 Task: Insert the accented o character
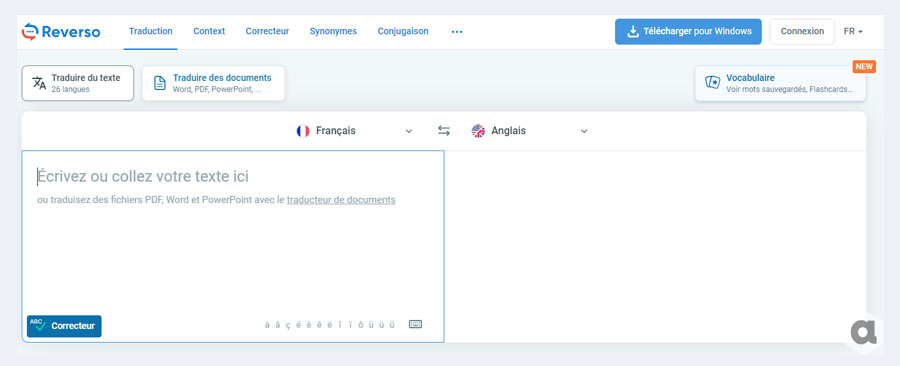(x=361, y=325)
